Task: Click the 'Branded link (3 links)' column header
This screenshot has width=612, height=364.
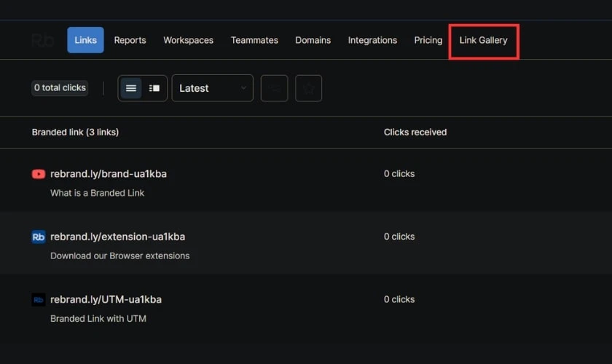Action: pos(75,132)
